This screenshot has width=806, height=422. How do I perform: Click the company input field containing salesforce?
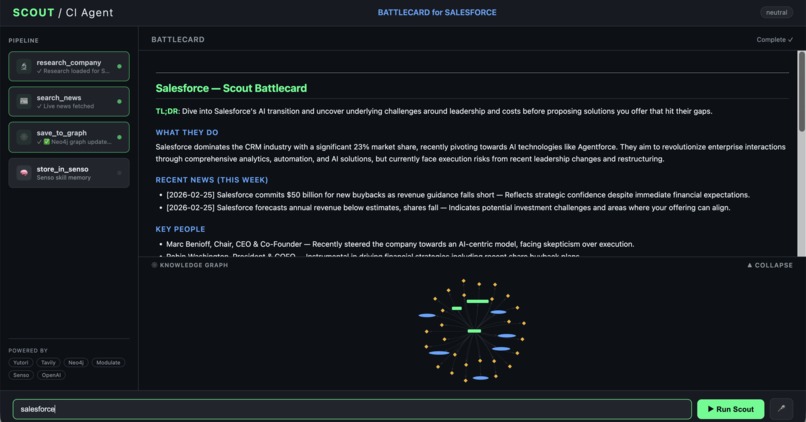click(352, 409)
